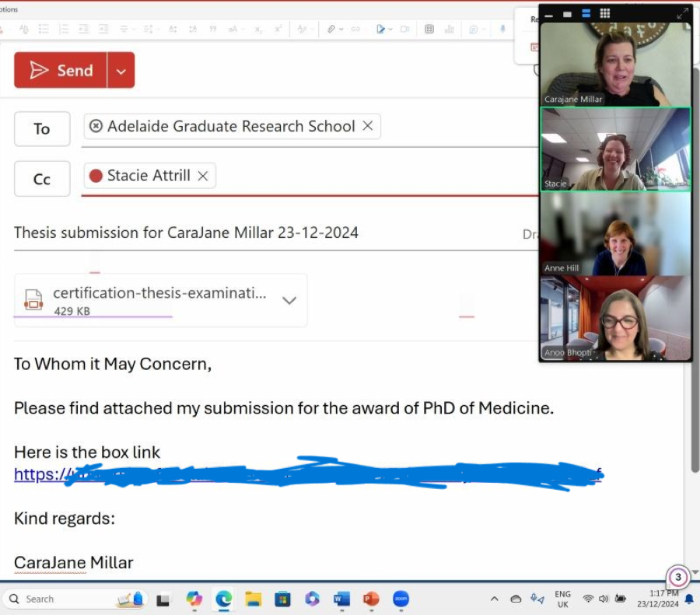700x615 pixels.
Task: Click the Cc recipients button
Action: click(x=42, y=179)
